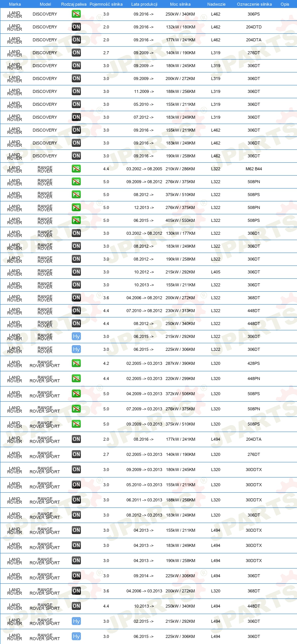Image resolution: width=297 pixels, height=644 pixels.
Task: Select engine code 428PS
Action: (254, 363)
